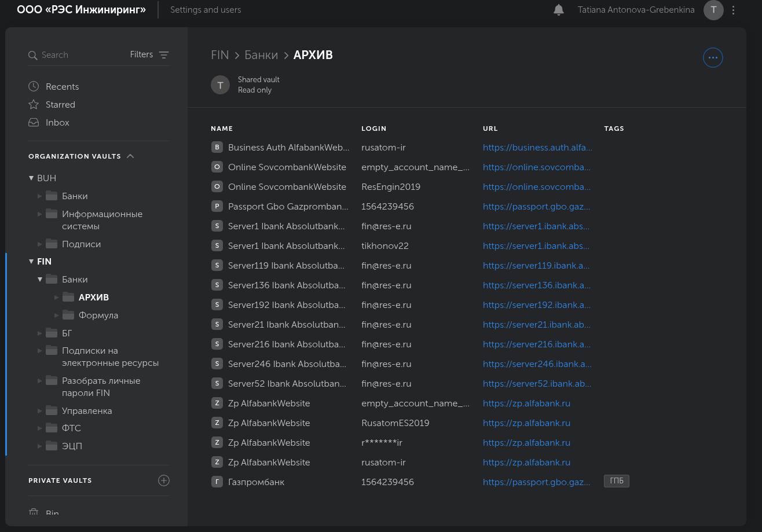Open the Starred items list
Screen dimensions: 762x532
60,105
